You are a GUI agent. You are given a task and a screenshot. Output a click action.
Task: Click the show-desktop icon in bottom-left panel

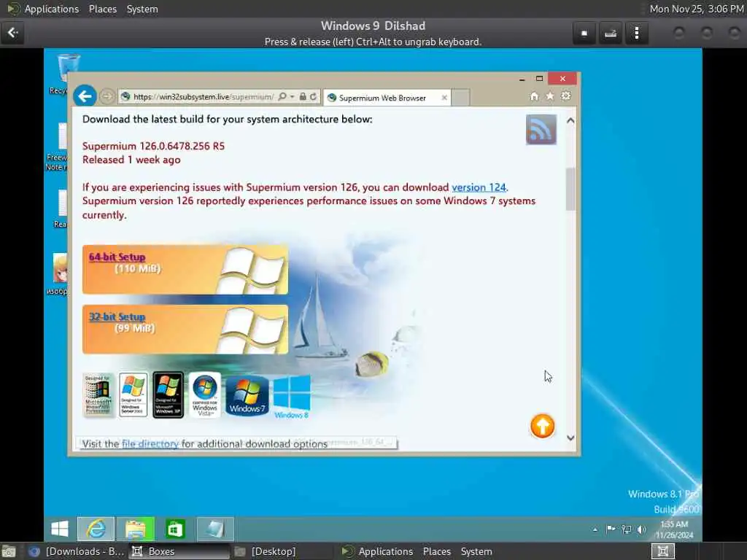[x=9, y=551]
